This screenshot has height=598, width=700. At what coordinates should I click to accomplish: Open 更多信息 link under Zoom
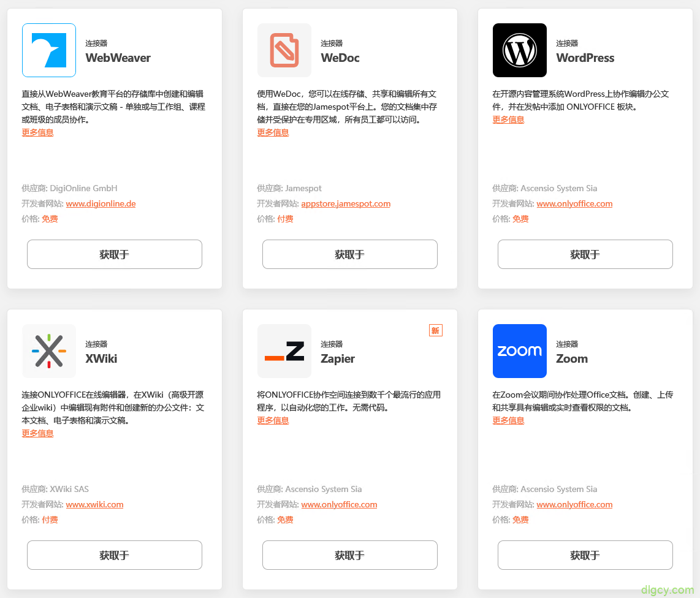point(508,420)
